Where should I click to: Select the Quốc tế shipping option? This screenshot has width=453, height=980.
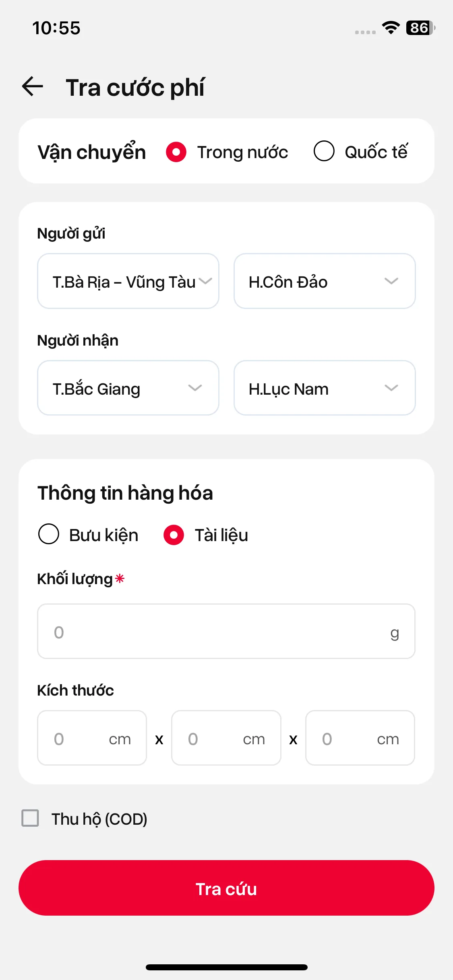coord(324,151)
